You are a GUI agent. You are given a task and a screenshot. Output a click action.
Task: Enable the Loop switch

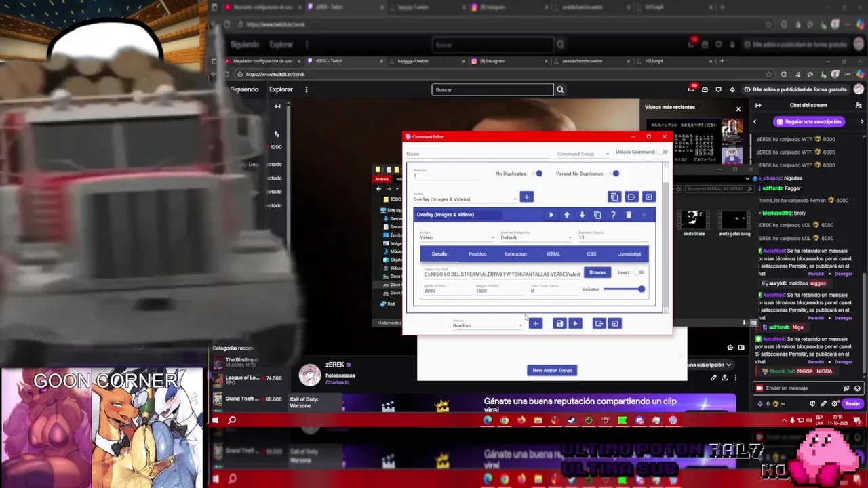point(639,272)
